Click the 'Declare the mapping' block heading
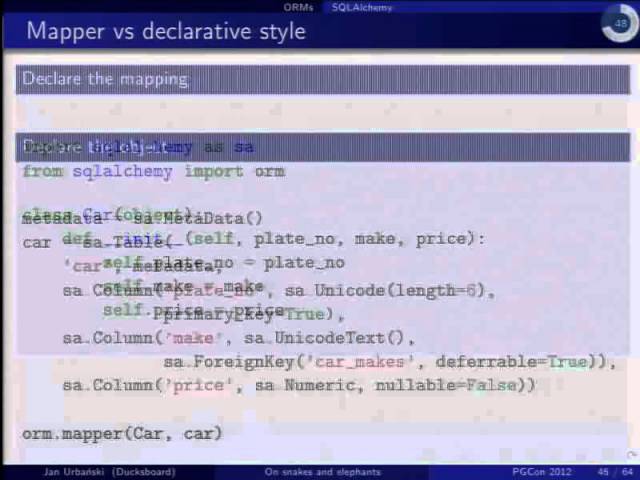 [105, 79]
